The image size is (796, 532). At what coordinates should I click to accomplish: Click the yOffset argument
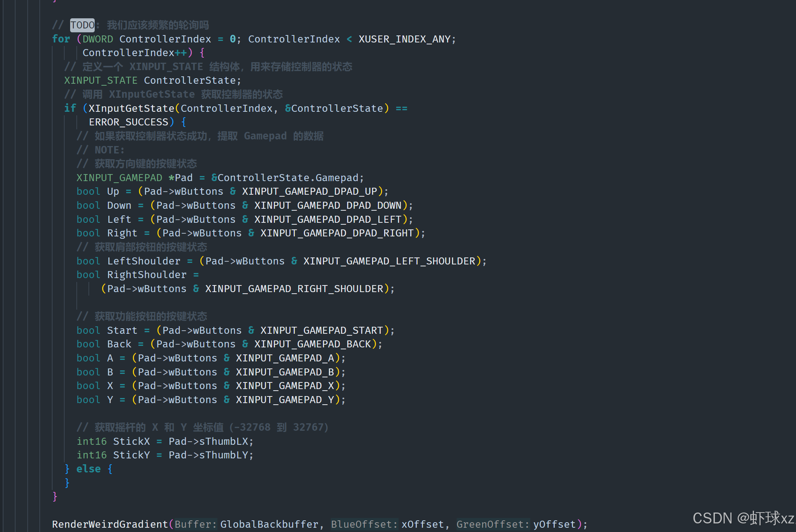pos(554,524)
